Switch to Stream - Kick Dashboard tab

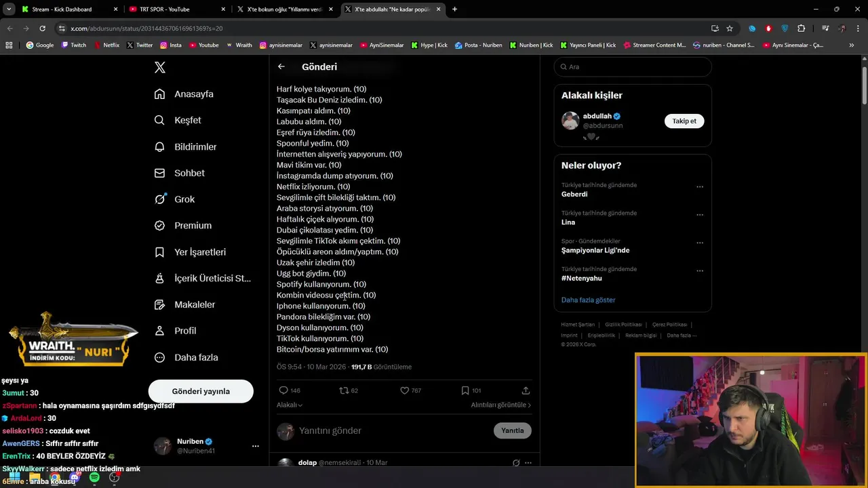[70, 9]
